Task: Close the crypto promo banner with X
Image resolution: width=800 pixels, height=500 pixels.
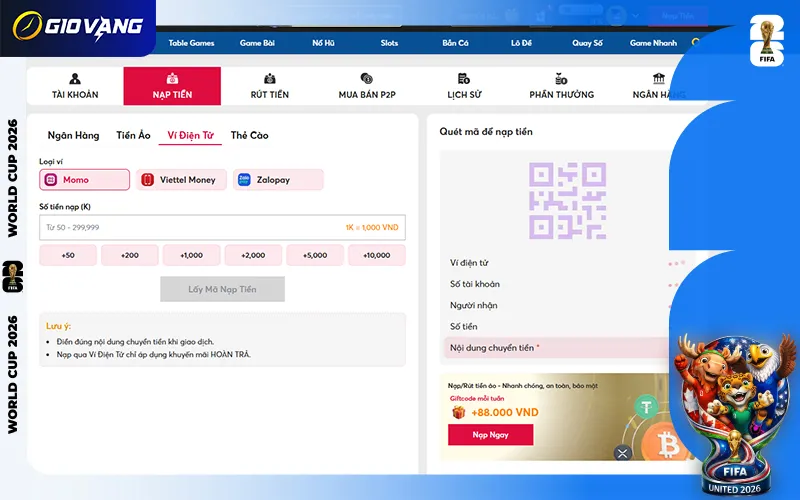Action: pos(622,453)
